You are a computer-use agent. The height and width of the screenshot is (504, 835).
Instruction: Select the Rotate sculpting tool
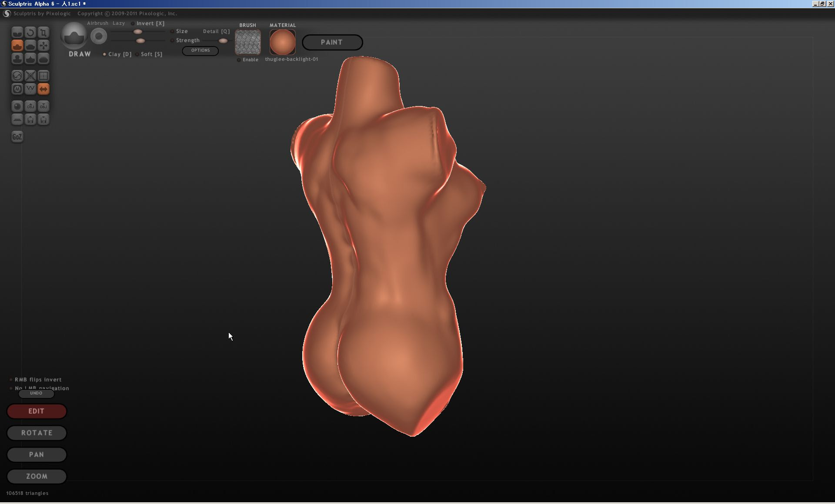coord(30,33)
